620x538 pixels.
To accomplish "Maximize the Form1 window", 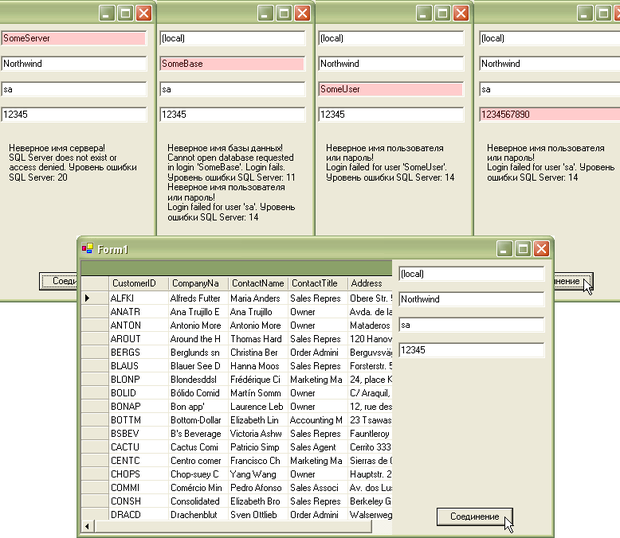I will coord(523,249).
